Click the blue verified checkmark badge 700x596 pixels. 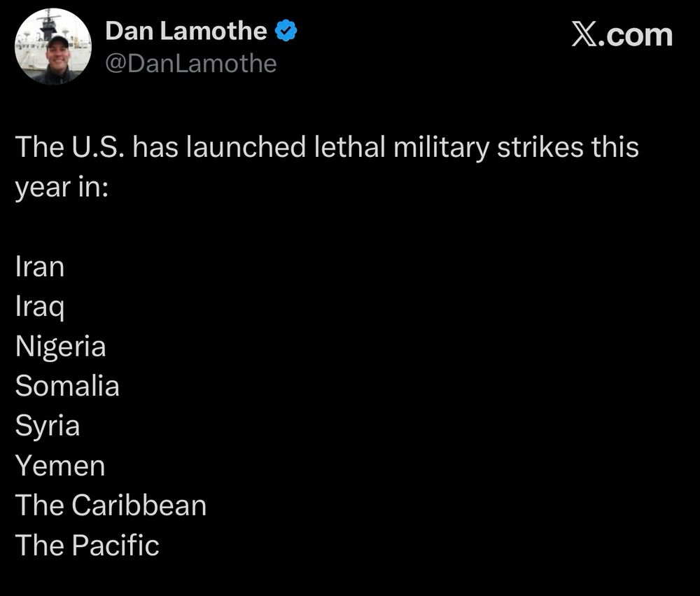(286, 31)
